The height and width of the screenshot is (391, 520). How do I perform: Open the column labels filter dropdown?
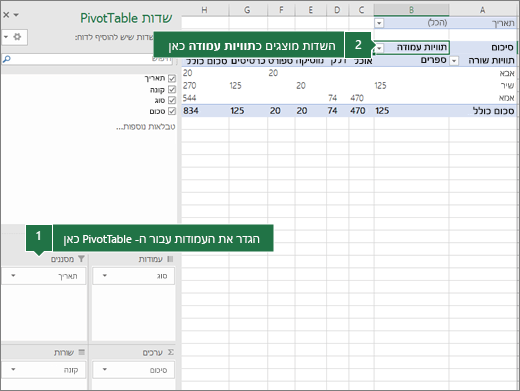[379, 48]
